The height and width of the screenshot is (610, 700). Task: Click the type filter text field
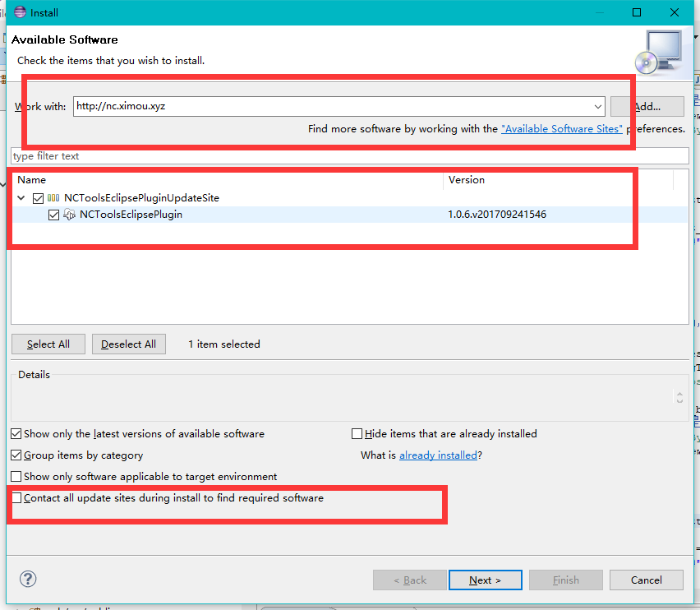pyautogui.click(x=350, y=156)
